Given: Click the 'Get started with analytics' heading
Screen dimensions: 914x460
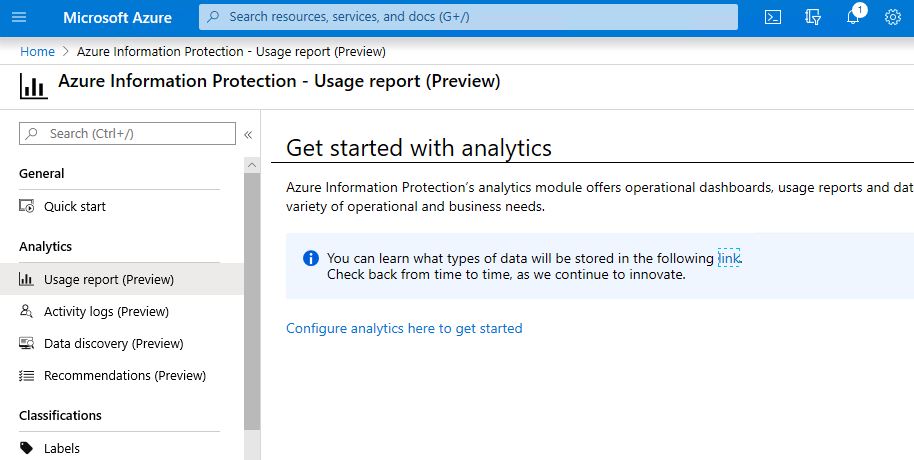Looking at the screenshot, I should (x=419, y=148).
